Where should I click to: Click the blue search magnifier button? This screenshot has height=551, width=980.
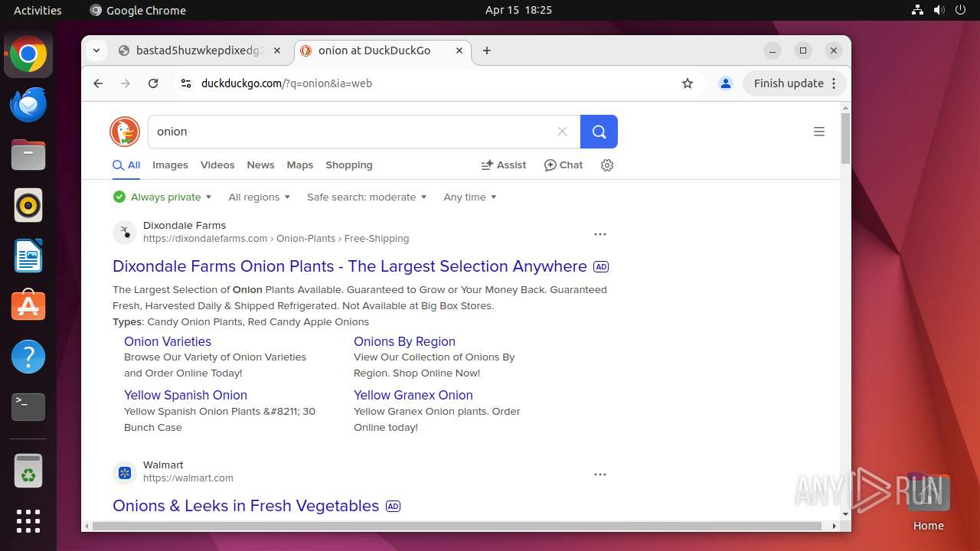coord(599,132)
